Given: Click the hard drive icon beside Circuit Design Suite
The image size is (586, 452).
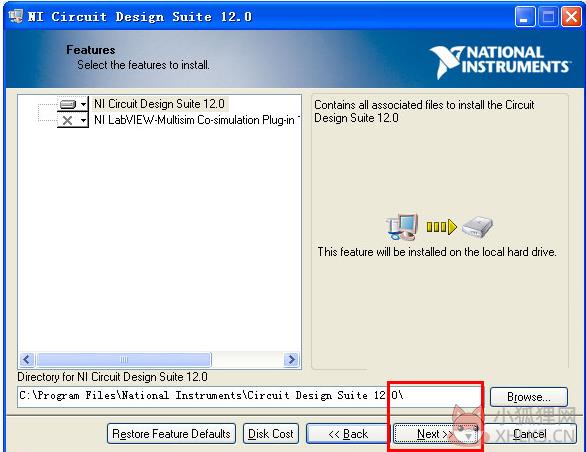Looking at the screenshot, I should point(68,104).
